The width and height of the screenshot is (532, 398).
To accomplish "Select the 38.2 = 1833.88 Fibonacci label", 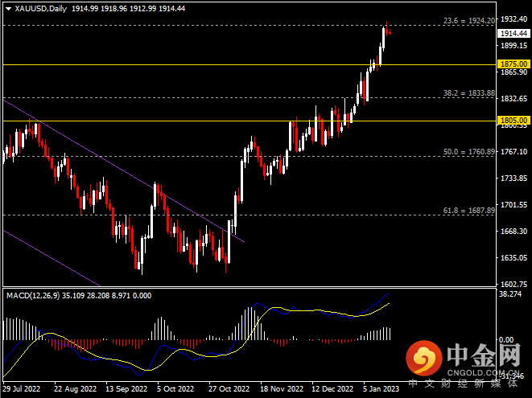I will tap(470, 93).
